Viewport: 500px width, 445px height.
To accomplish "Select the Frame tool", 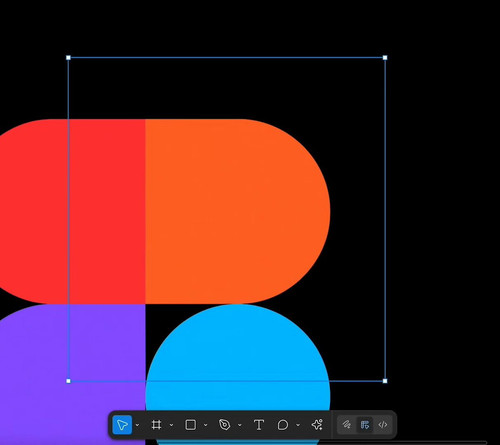I will pos(156,425).
